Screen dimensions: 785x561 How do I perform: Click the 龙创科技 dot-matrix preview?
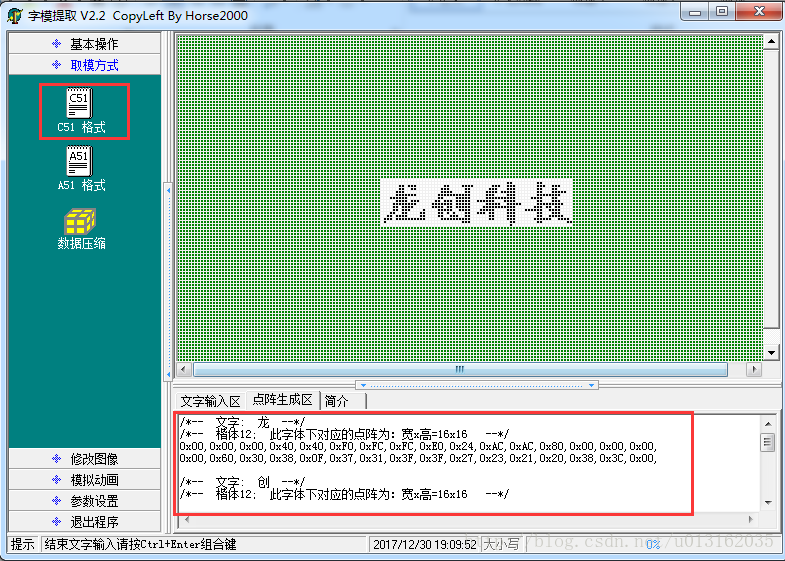pos(476,202)
